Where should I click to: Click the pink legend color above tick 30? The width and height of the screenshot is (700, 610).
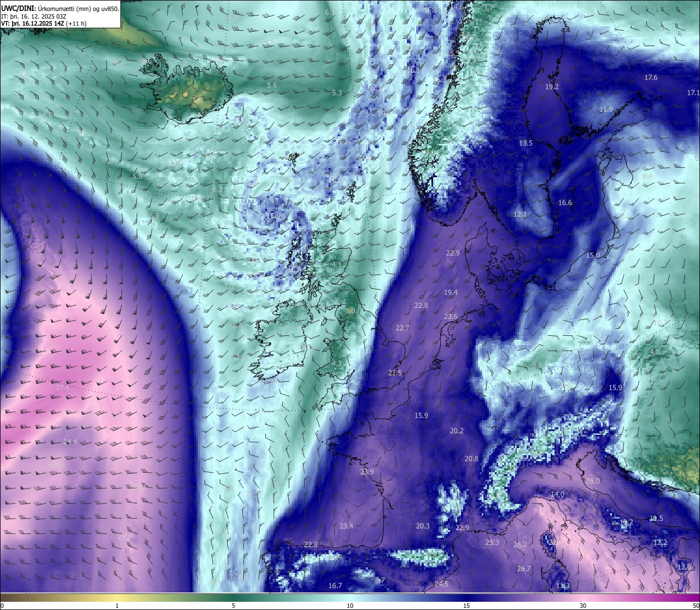[x=583, y=597]
